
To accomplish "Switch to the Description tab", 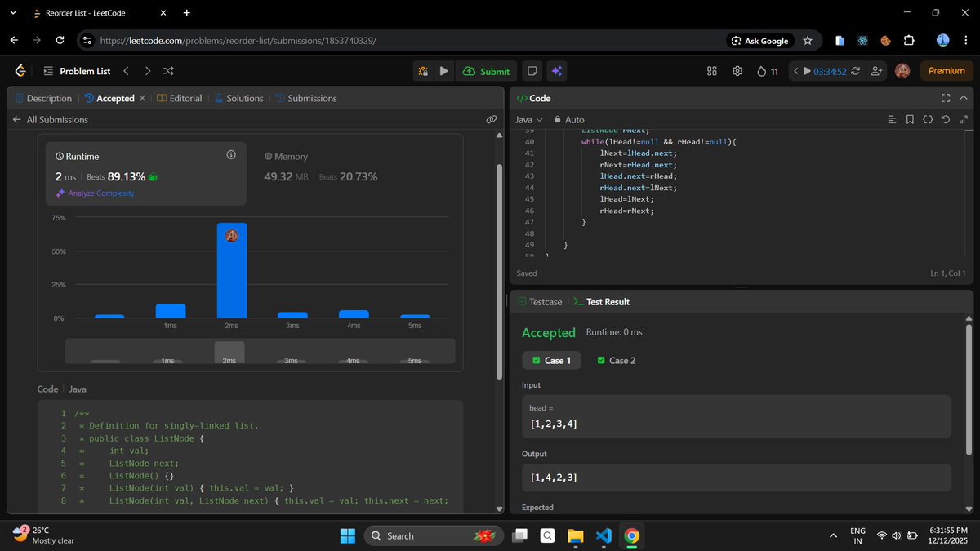I will coord(43,98).
